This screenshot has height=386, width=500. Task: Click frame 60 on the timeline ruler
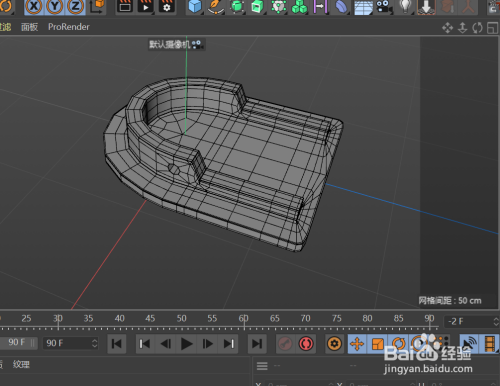244,318
